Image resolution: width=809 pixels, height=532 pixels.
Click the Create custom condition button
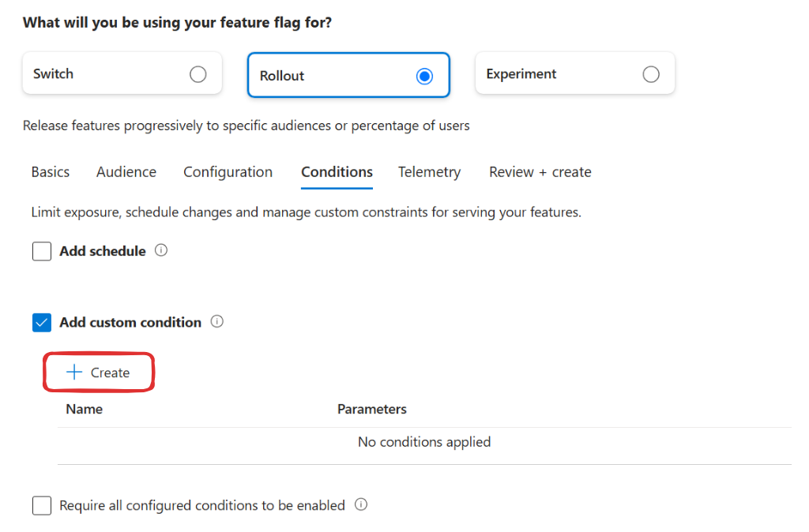click(x=99, y=373)
